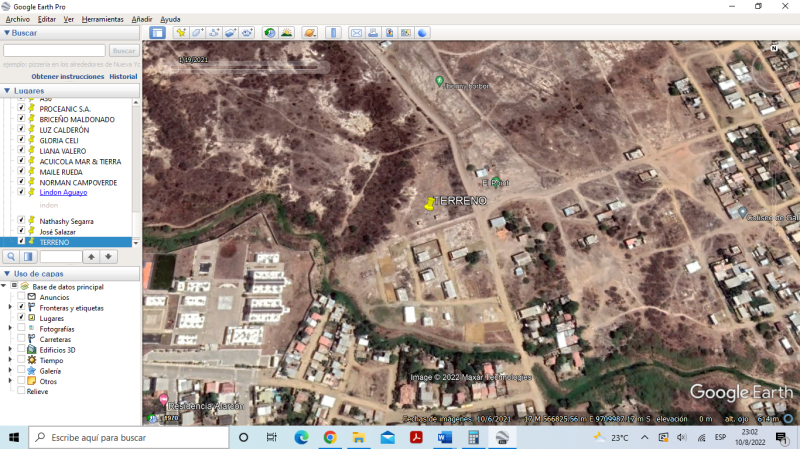Image resolution: width=800 pixels, height=449 pixels.
Task: Toggle the Fotografías layer checkbox
Action: [x=21, y=329]
